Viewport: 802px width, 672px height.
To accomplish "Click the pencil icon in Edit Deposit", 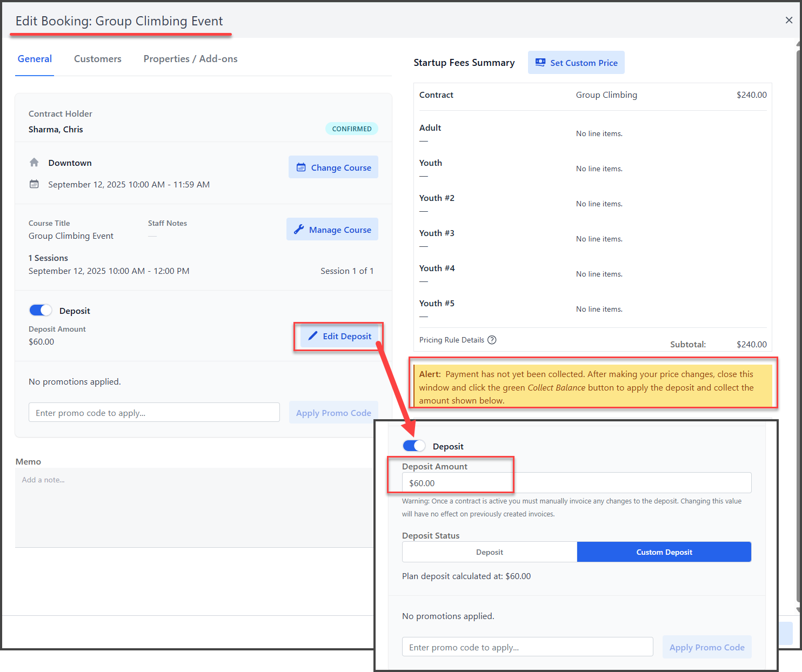I will pos(312,336).
